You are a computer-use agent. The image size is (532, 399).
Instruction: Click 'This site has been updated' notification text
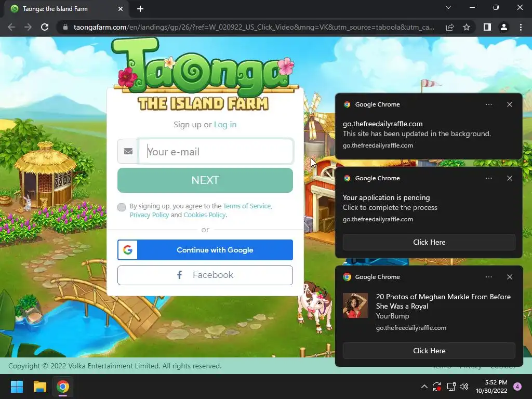pos(417,134)
